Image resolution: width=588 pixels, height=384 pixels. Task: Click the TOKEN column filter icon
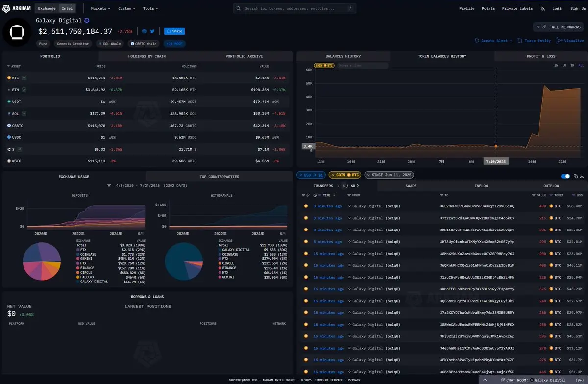pos(552,195)
